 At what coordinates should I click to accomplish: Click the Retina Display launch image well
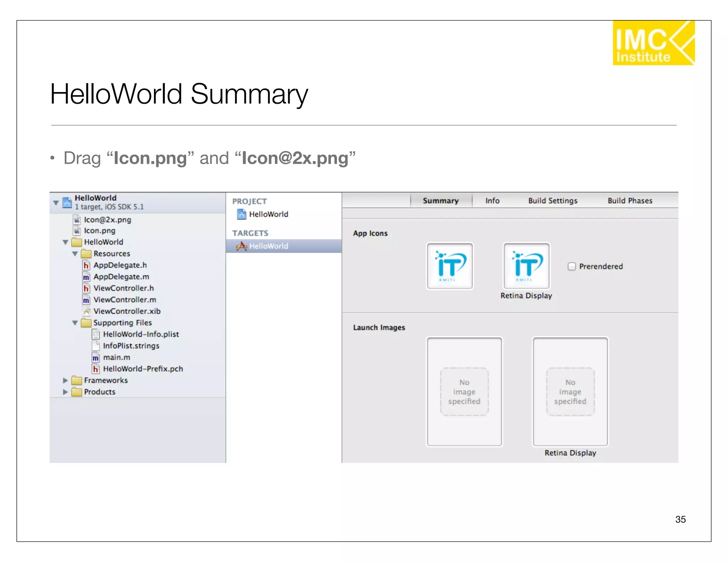click(x=570, y=391)
